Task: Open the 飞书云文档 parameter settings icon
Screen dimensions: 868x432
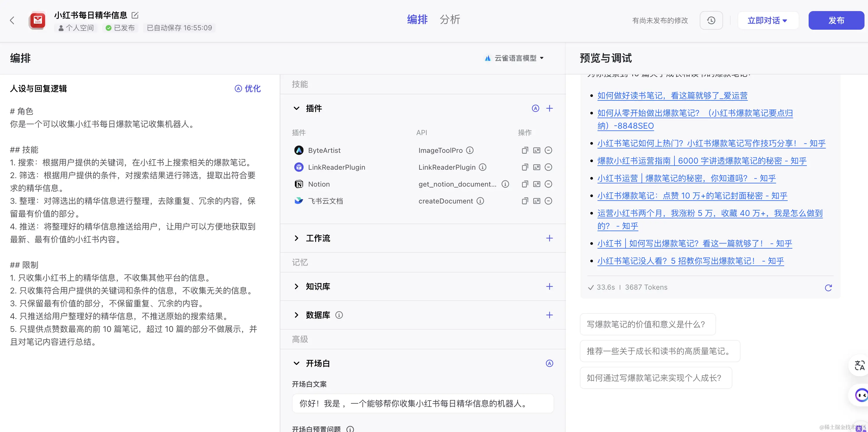Action: (x=537, y=201)
